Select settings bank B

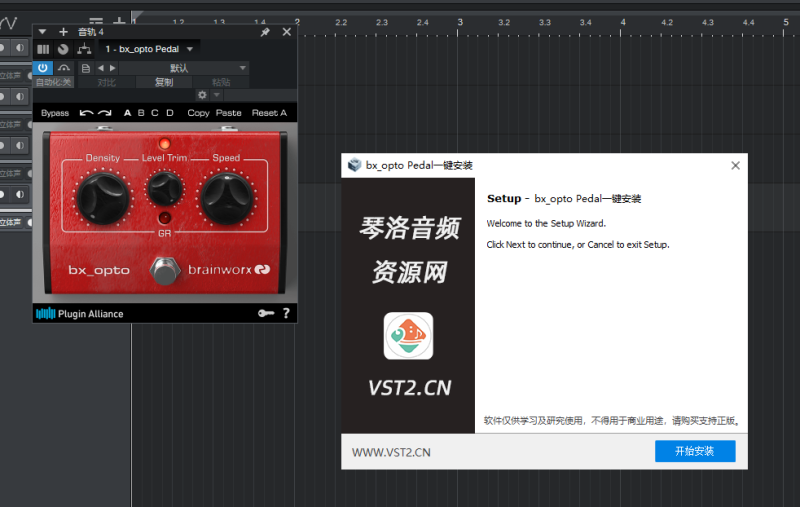(141, 113)
